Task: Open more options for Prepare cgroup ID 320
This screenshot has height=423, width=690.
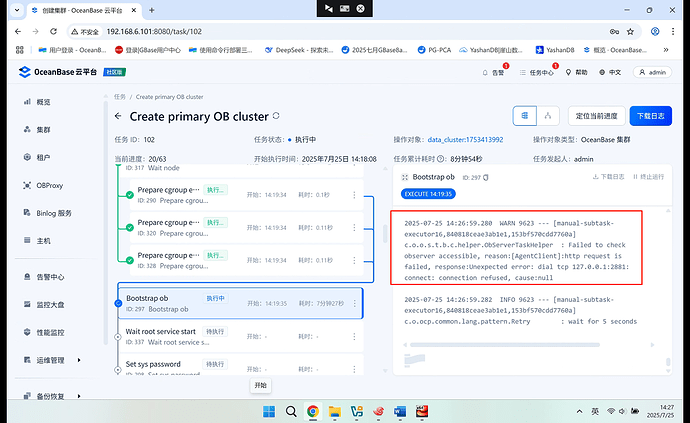Action: [x=354, y=228]
